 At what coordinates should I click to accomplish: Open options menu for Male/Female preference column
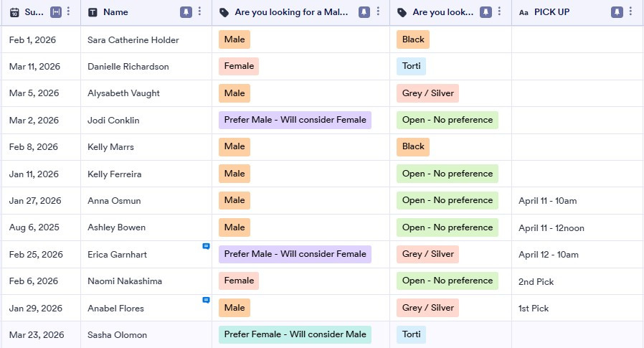click(x=378, y=12)
